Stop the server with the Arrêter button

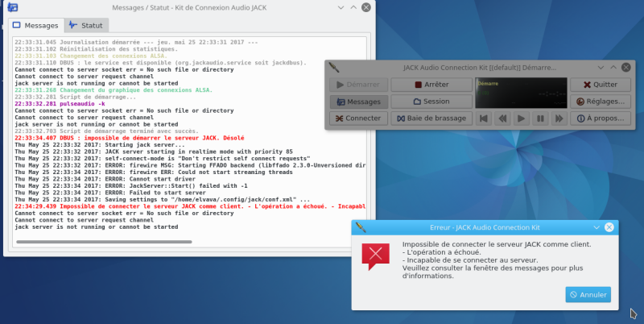pyautogui.click(x=431, y=85)
